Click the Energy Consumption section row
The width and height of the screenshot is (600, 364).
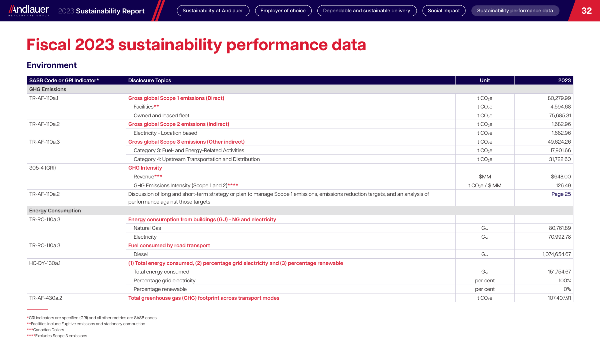300,211
